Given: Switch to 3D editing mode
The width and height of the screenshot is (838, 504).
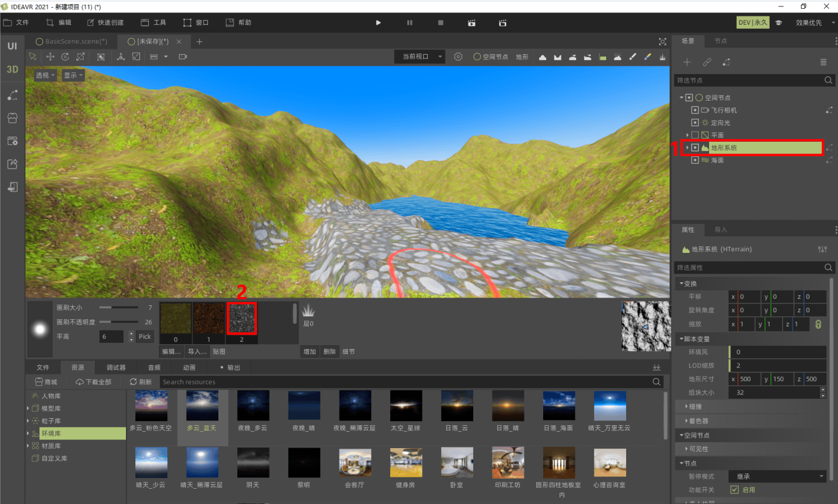Looking at the screenshot, I should pyautogui.click(x=12, y=69).
